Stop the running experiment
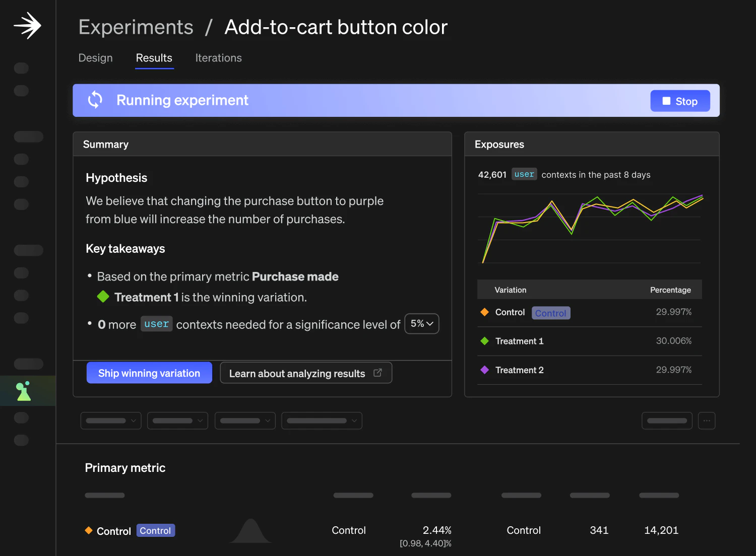 click(680, 101)
